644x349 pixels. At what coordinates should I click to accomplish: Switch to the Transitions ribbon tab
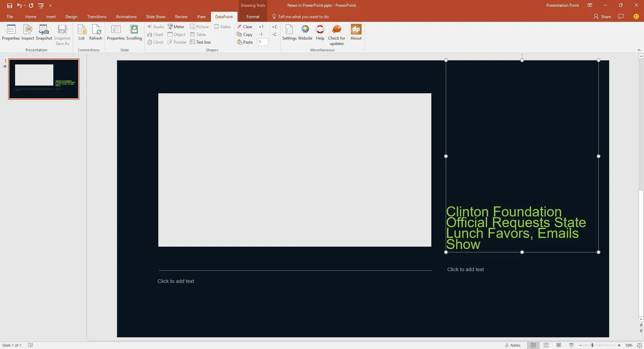97,16
